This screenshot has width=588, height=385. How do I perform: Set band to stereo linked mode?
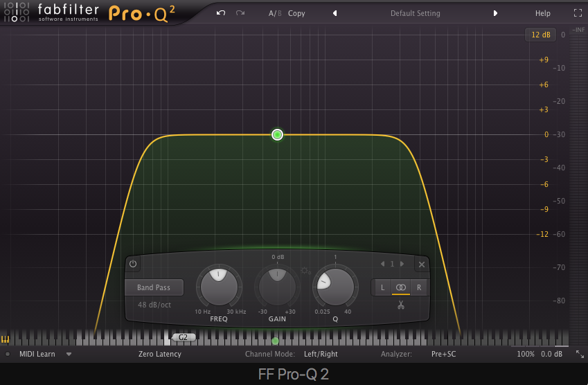[400, 287]
